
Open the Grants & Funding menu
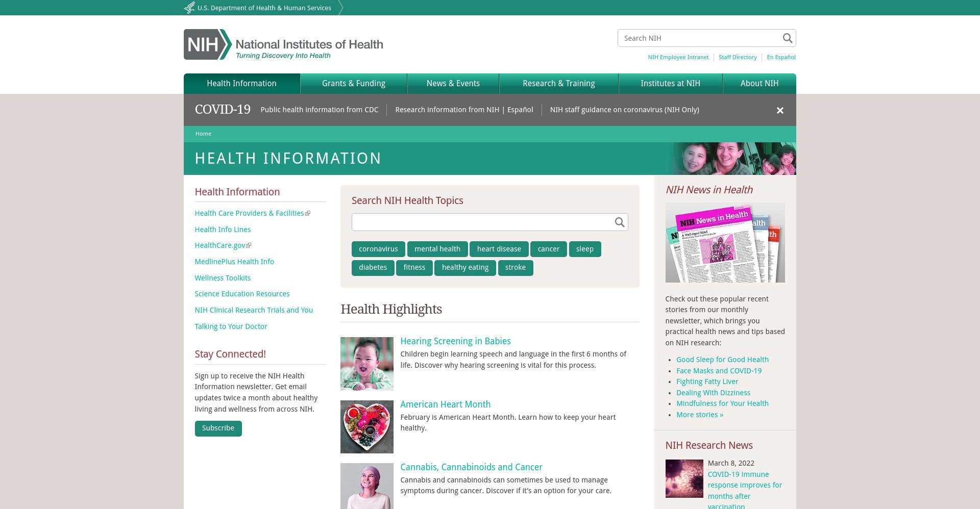(353, 84)
